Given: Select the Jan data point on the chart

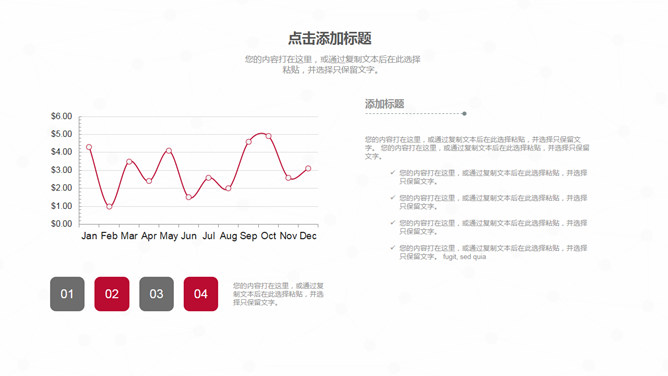Looking at the screenshot, I should pyautogui.click(x=89, y=147).
